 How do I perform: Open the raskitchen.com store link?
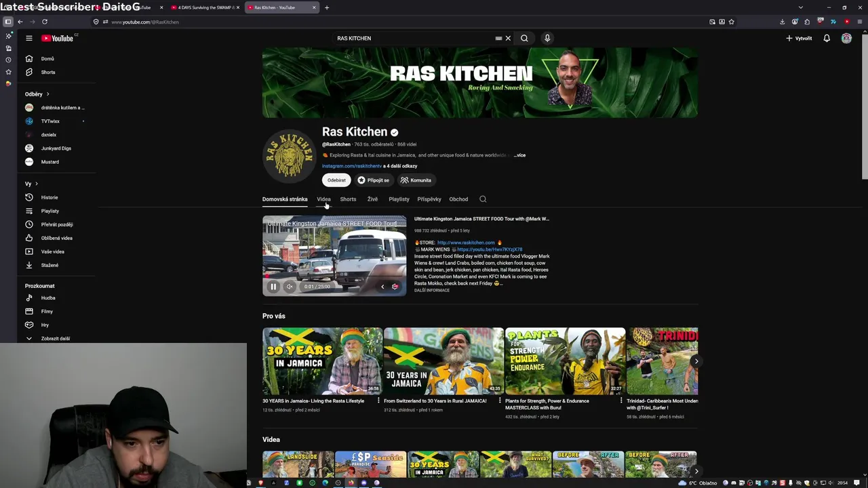(x=466, y=243)
